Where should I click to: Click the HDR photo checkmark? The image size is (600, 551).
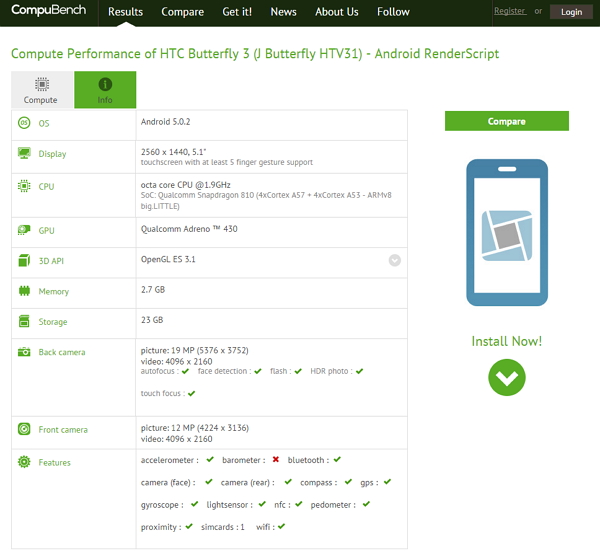[359, 371]
